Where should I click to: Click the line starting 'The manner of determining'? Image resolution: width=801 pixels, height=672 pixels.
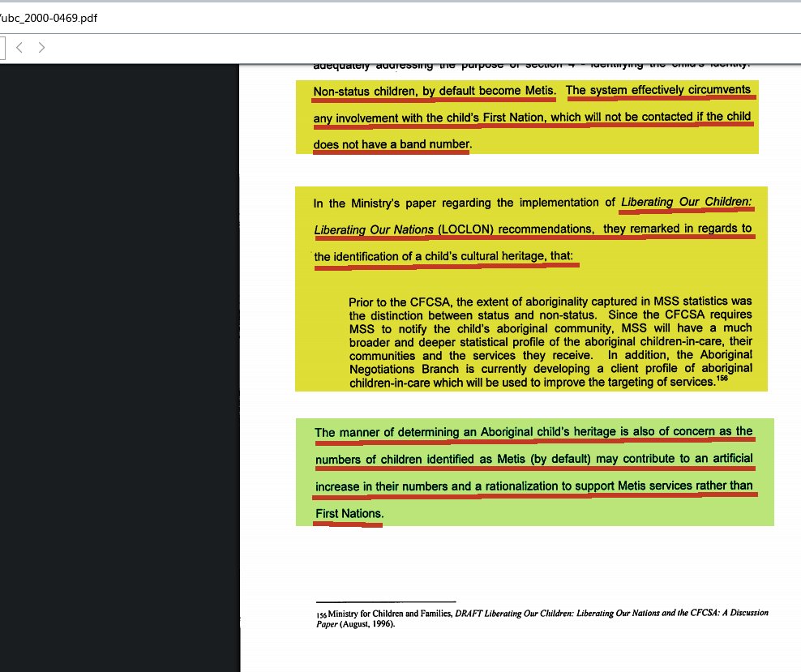[533, 432]
